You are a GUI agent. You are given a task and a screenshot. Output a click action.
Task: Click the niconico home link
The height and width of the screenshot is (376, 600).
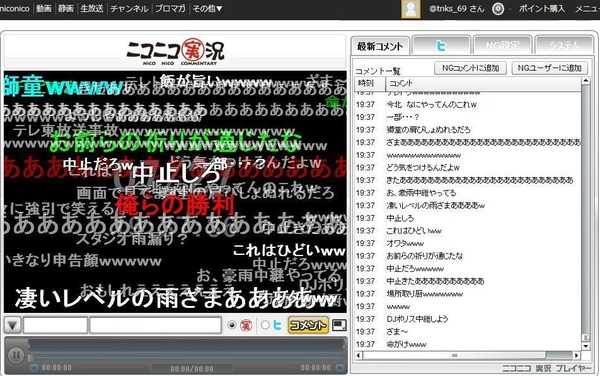15,8
